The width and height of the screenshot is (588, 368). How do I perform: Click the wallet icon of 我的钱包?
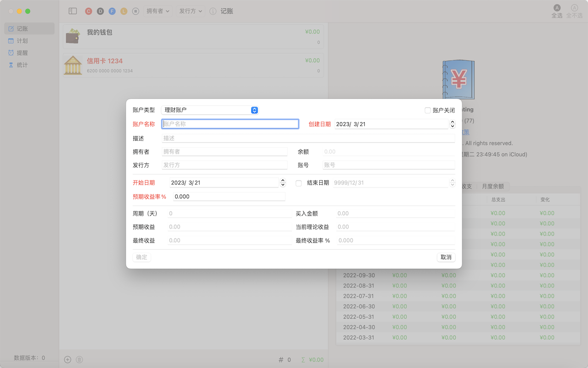click(x=73, y=36)
